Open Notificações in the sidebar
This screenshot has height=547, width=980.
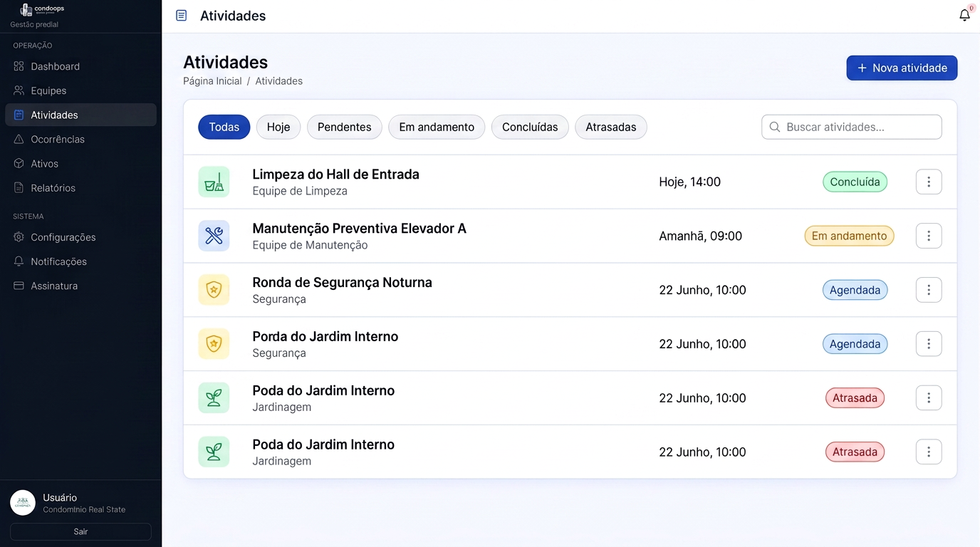tap(80, 261)
